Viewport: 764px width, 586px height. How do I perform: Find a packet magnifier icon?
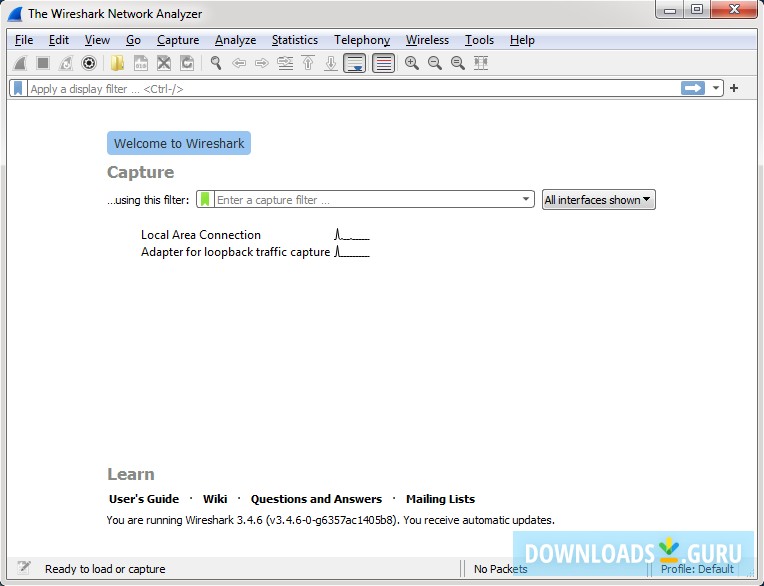point(216,63)
